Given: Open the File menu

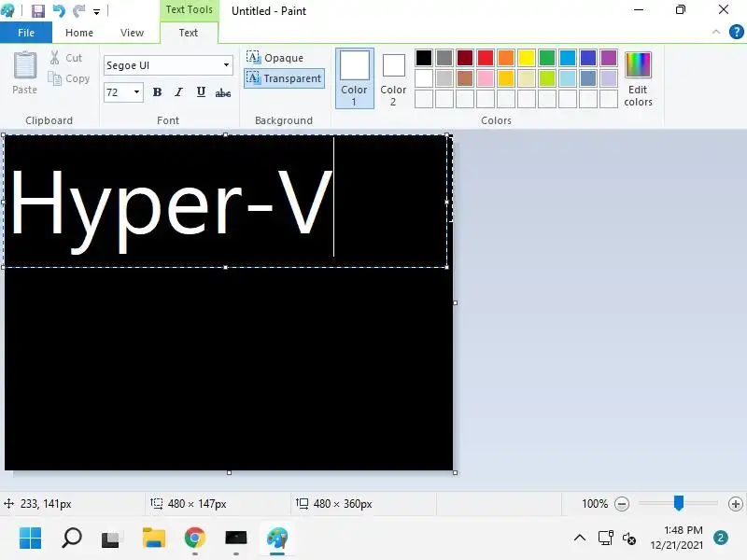Looking at the screenshot, I should coord(26,33).
